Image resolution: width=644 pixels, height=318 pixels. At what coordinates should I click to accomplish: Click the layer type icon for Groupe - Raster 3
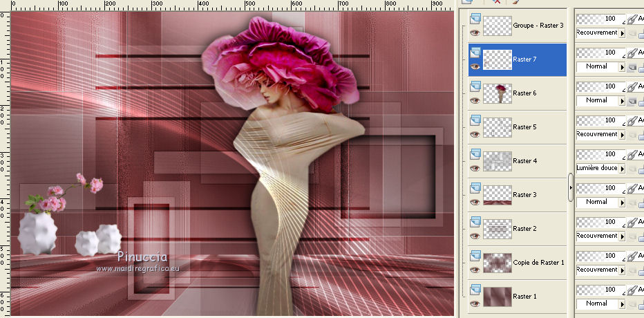click(x=475, y=19)
